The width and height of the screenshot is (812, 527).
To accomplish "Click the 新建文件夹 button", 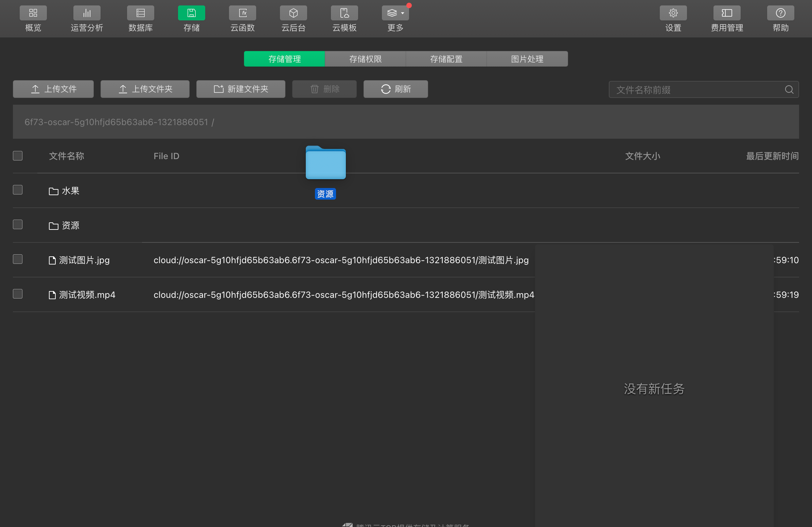I will tap(241, 89).
